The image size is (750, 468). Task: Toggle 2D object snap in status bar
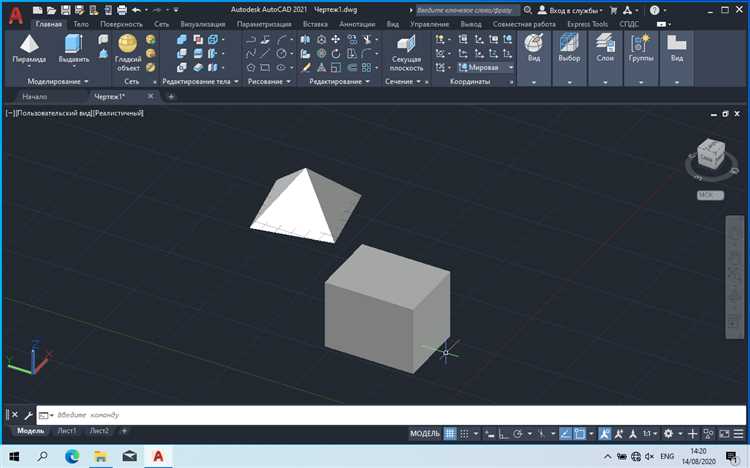[580, 434]
